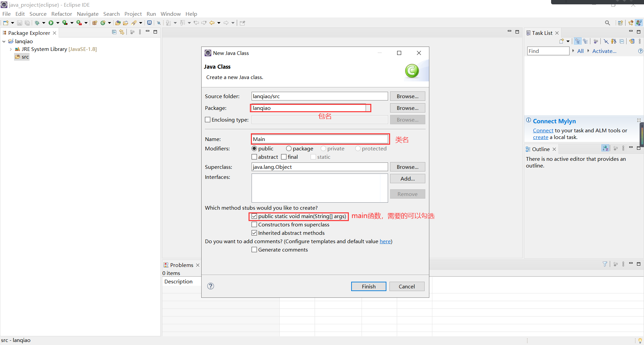Viewport: 644px width, 345px height.
Task: Open the Search flashlight dropdown arrow
Action: point(141,23)
